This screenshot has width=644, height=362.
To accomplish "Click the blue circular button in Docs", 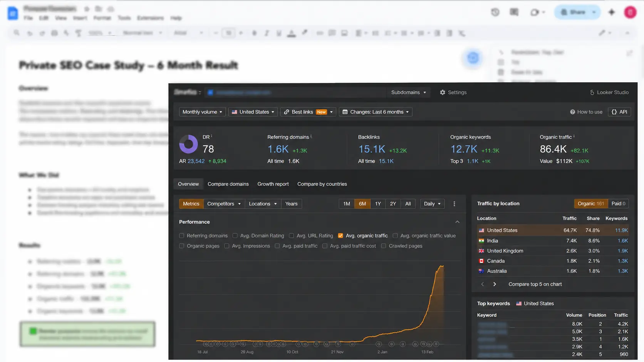I will 473,58.
